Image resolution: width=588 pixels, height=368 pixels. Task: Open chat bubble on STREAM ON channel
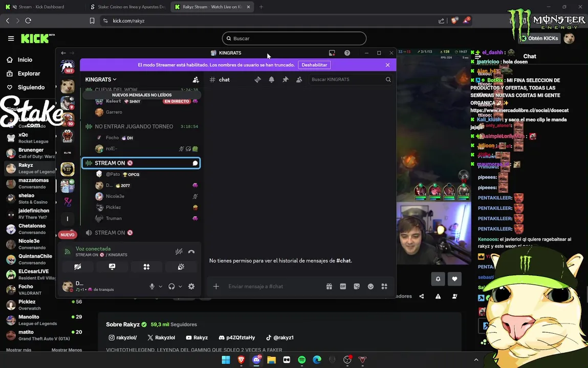point(195,163)
